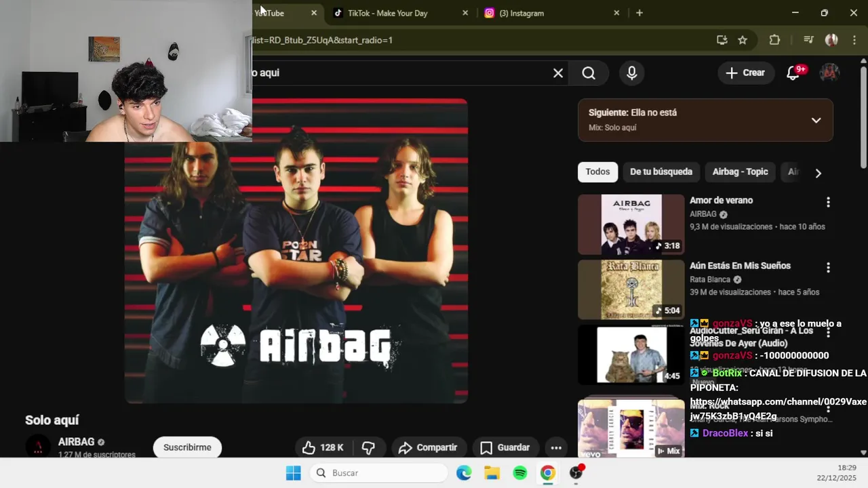This screenshot has width=868, height=488.
Task: Click the install app icon in address bar
Action: [x=722, y=40]
